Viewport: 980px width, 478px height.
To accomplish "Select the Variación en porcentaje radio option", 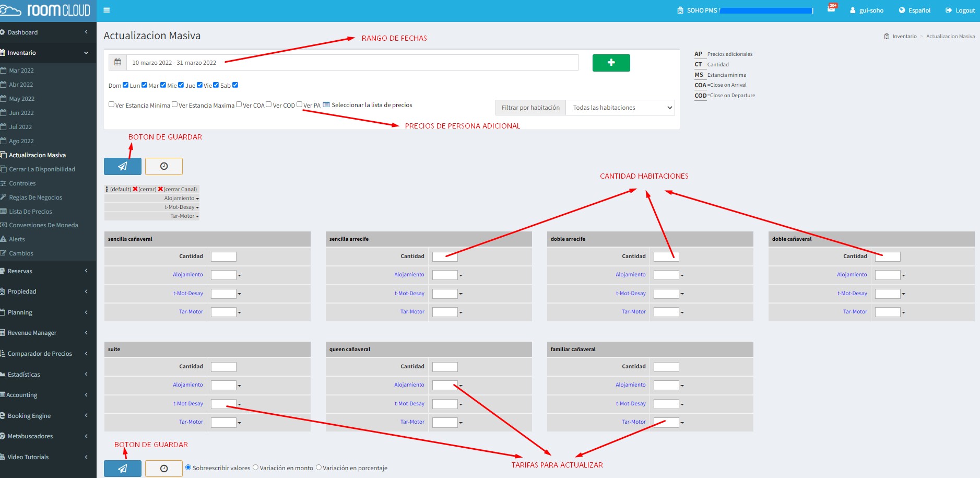I will click(318, 468).
